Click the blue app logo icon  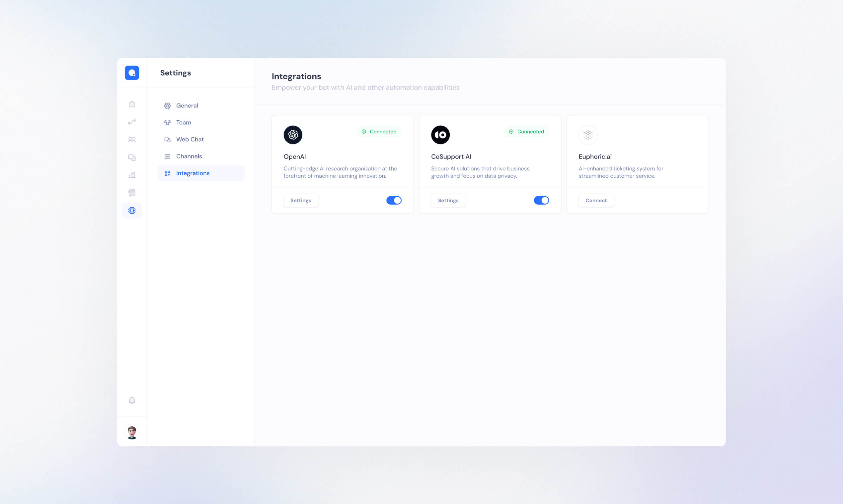132,73
